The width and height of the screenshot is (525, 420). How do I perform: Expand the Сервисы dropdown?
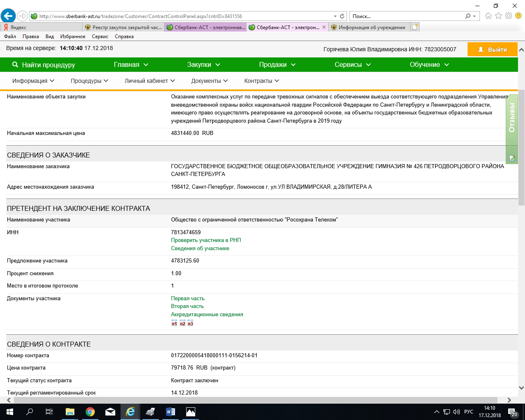(x=353, y=65)
